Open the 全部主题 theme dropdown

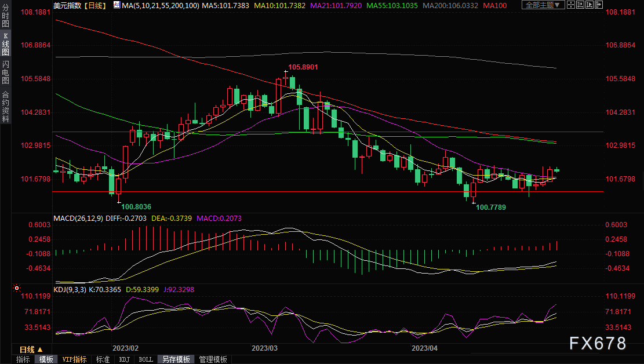click(543, 5)
